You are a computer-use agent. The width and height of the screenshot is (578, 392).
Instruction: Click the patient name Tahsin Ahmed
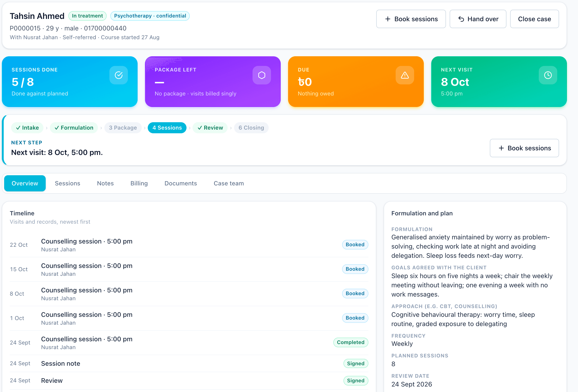click(x=37, y=16)
